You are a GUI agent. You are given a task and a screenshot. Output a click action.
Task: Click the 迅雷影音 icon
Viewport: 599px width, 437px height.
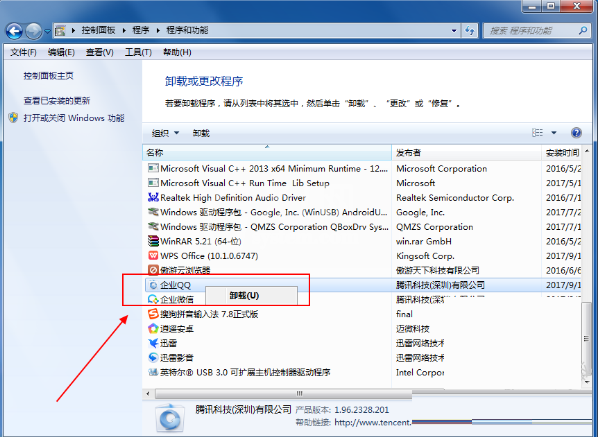[x=153, y=358]
